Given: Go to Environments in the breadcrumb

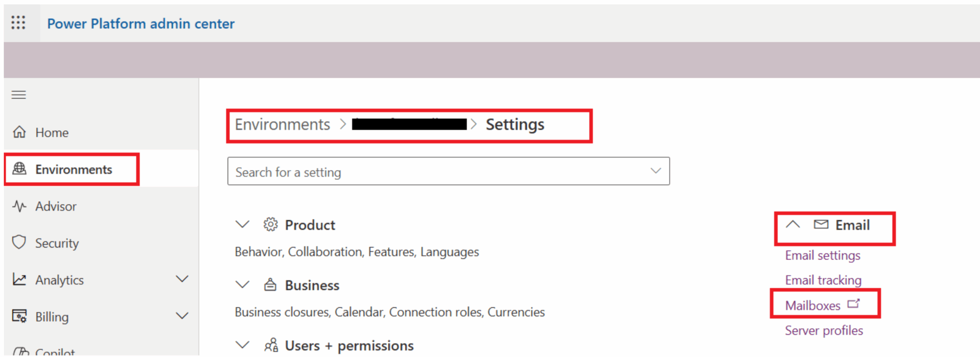Looking at the screenshot, I should coord(282,125).
